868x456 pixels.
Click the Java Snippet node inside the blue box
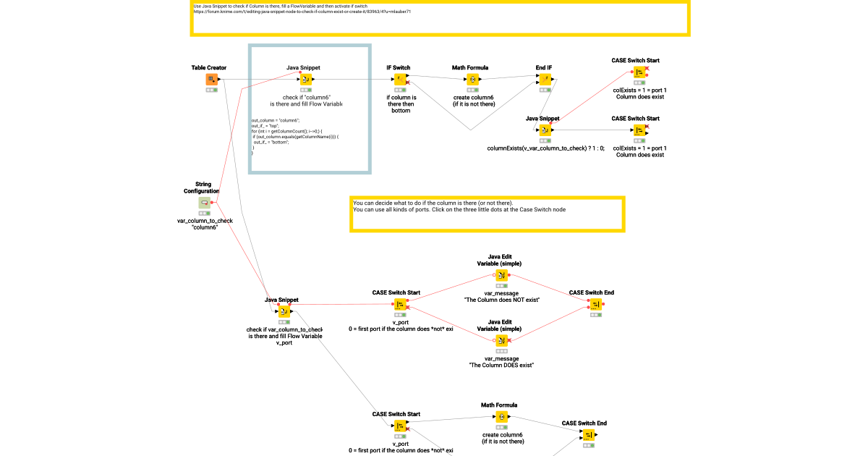306,79
